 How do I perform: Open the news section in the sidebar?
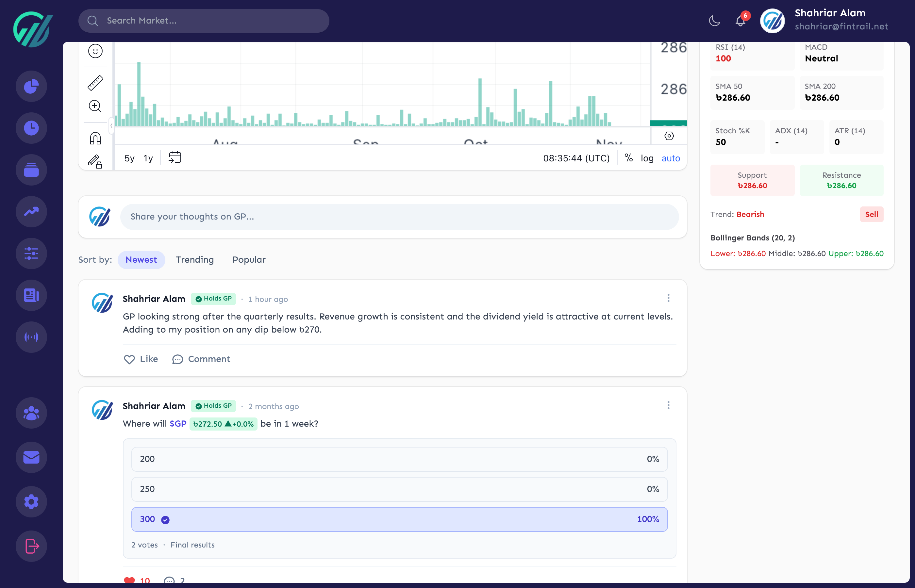[x=31, y=295]
